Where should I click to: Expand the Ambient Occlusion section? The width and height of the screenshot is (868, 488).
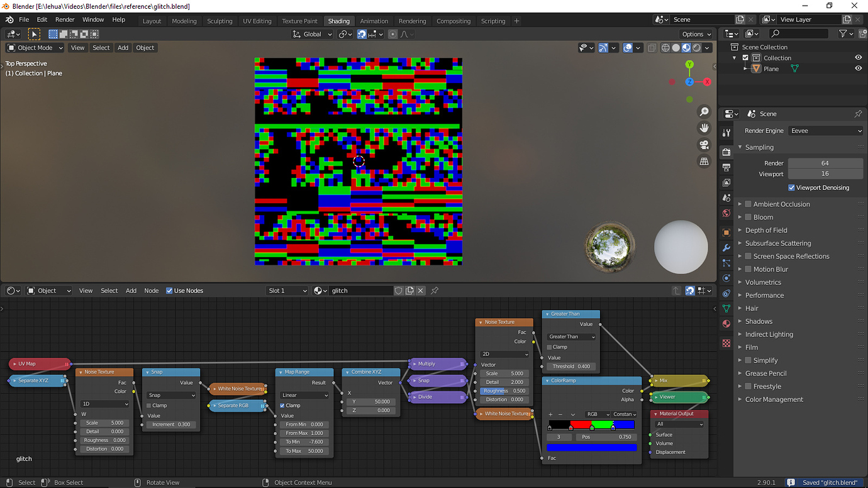[741, 203]
